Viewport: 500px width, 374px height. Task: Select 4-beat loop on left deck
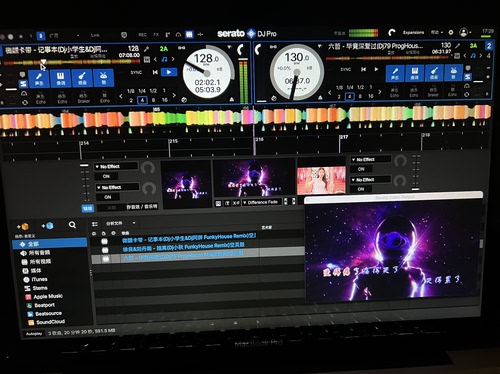coord(142,100)
